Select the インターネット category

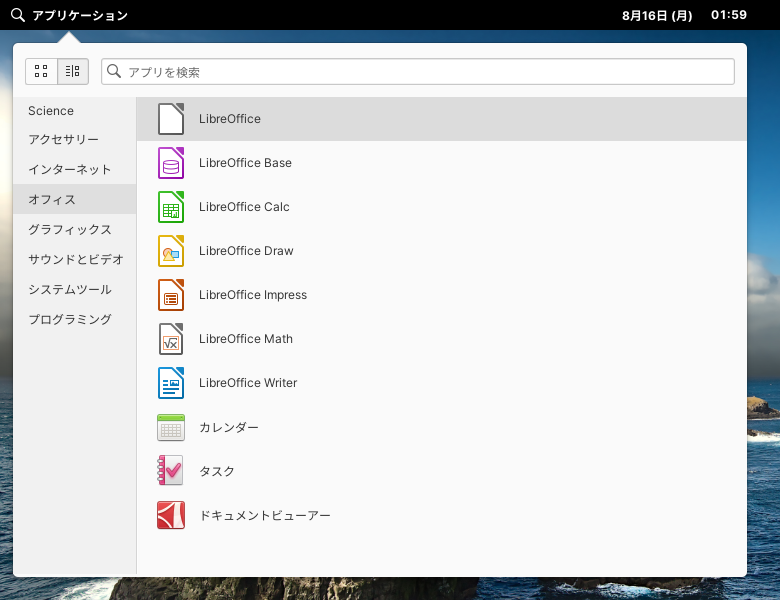75,169
